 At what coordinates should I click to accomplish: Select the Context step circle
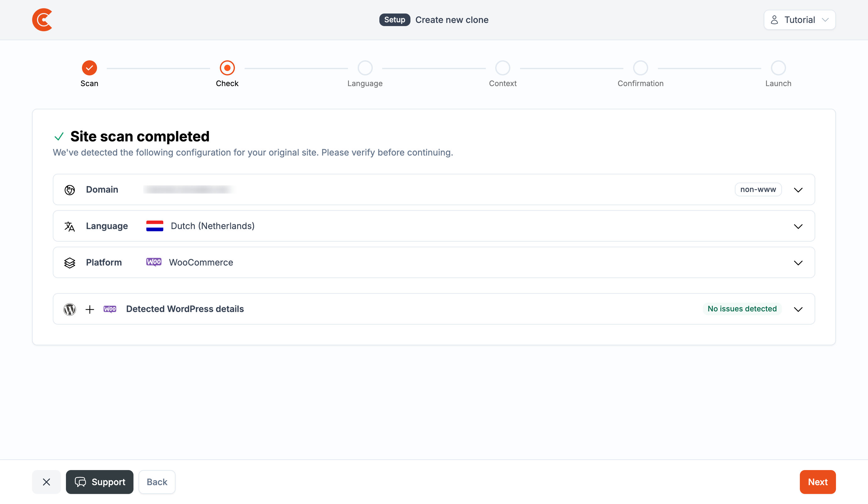tap(502, 68)
